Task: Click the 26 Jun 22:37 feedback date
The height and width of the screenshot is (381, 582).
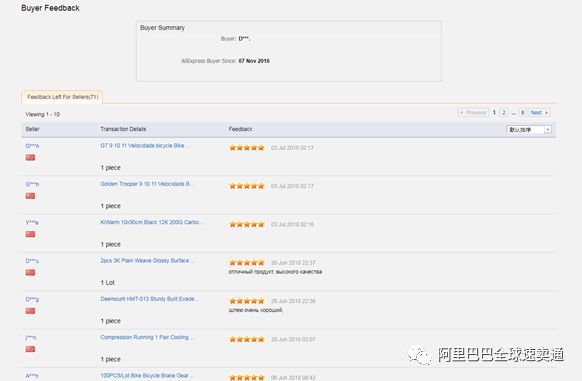Action: coord(293,263)
